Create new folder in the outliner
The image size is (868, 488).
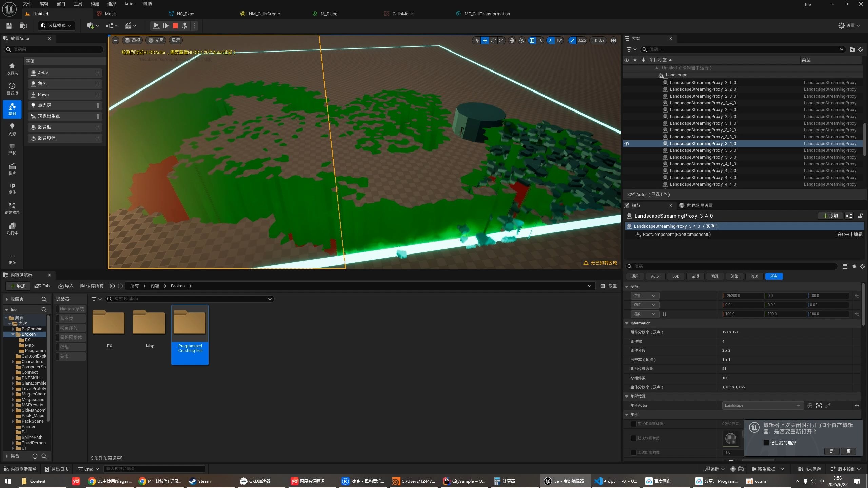[x=852, y=49]
